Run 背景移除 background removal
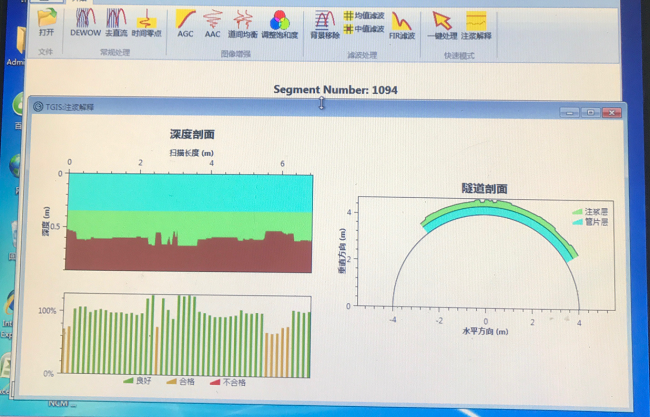 [x=323, y=21]
